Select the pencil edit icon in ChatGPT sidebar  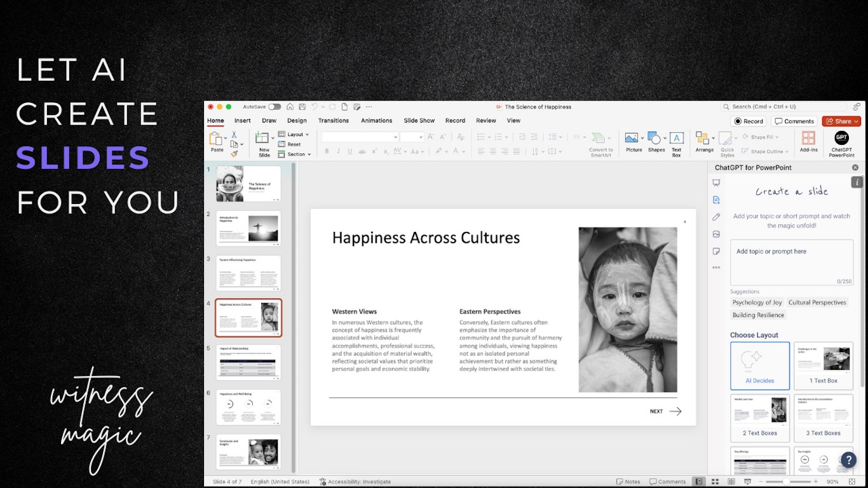click(x=716, y=217)
